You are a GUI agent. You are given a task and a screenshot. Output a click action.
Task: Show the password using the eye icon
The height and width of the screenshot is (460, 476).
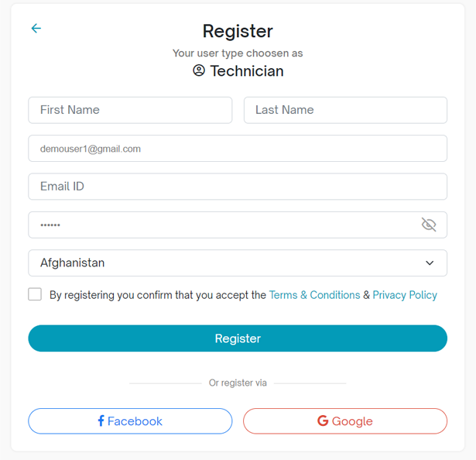429,225
